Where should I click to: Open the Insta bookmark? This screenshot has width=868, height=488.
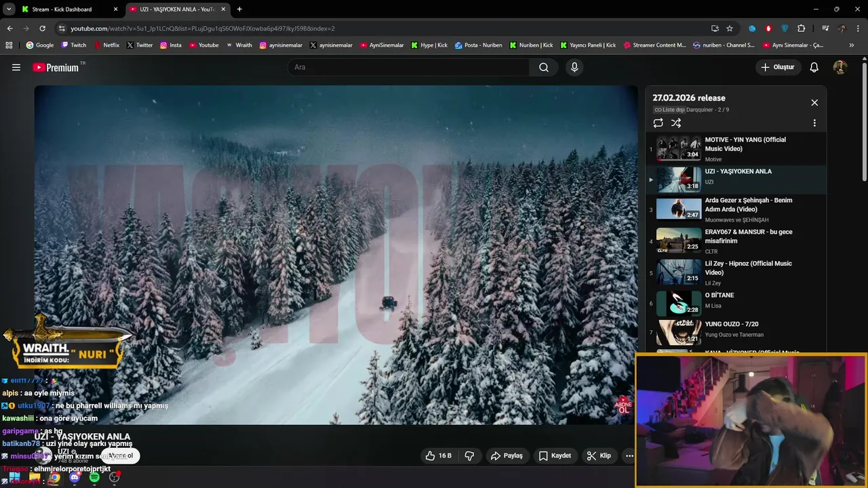171,45
